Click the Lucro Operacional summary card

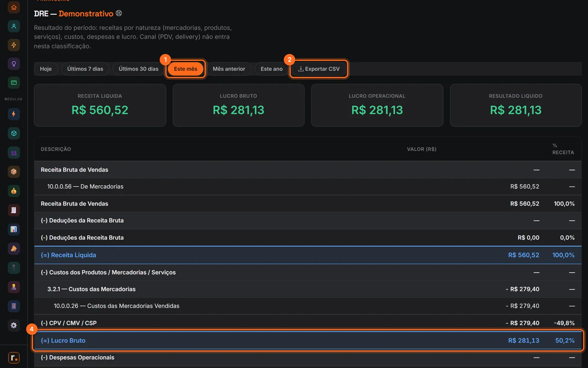click(x=377, y=105)
